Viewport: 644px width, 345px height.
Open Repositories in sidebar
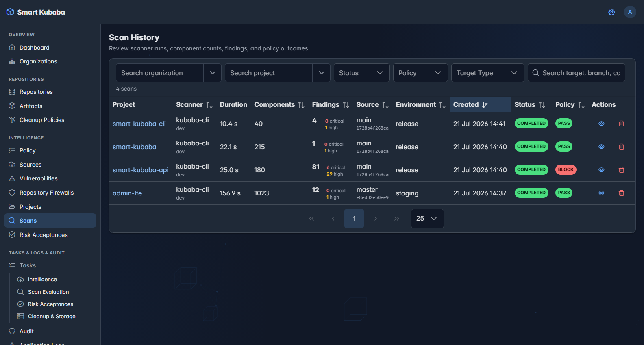coord(50,92)
